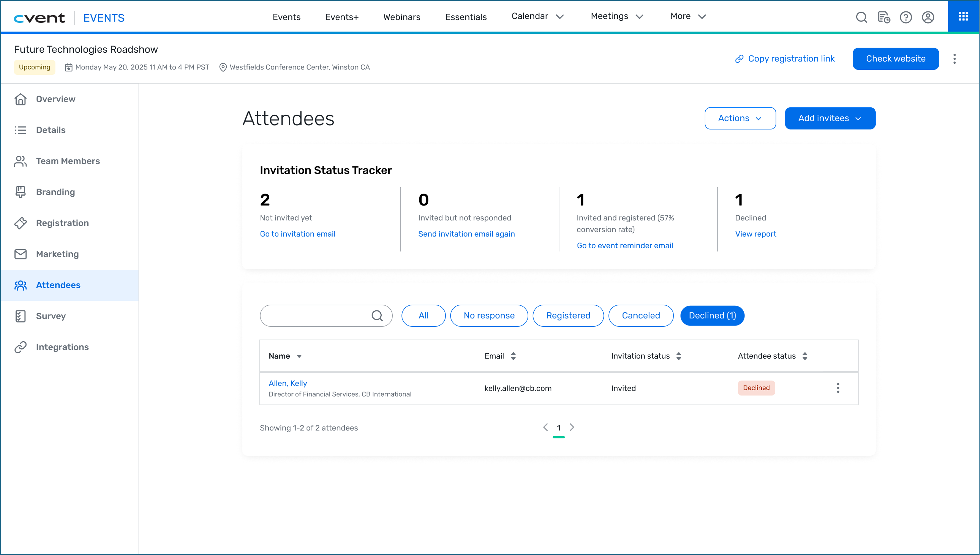Click magnifier icon in attendee search box
The image size is (980, 555).
377,316
